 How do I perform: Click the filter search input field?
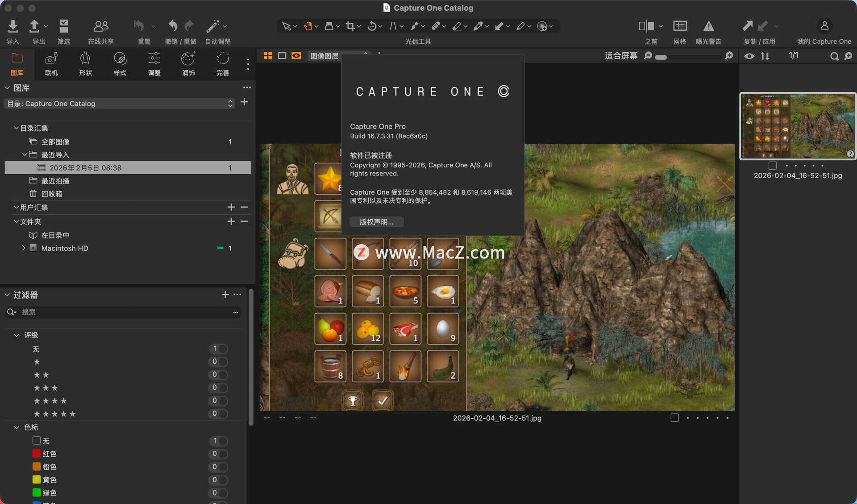(x=125, y=312)
